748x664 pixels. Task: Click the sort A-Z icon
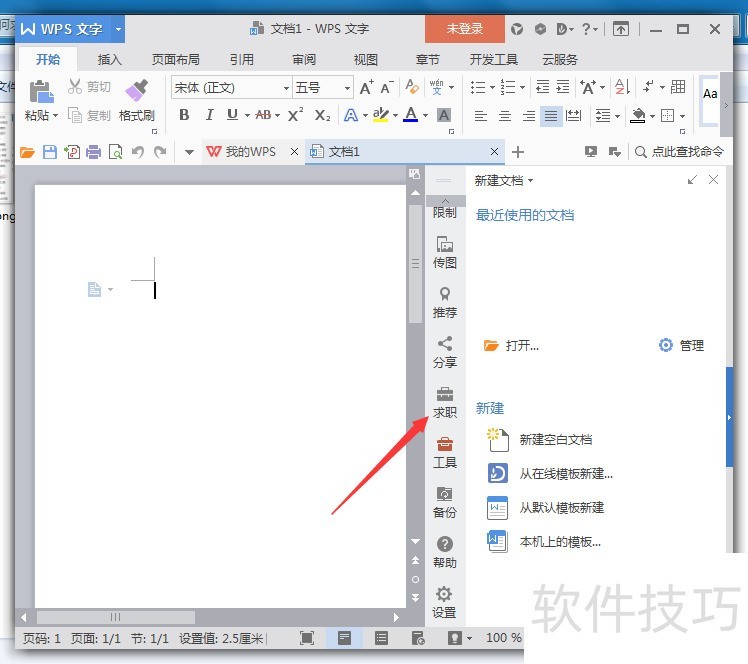tap(623, 87)
